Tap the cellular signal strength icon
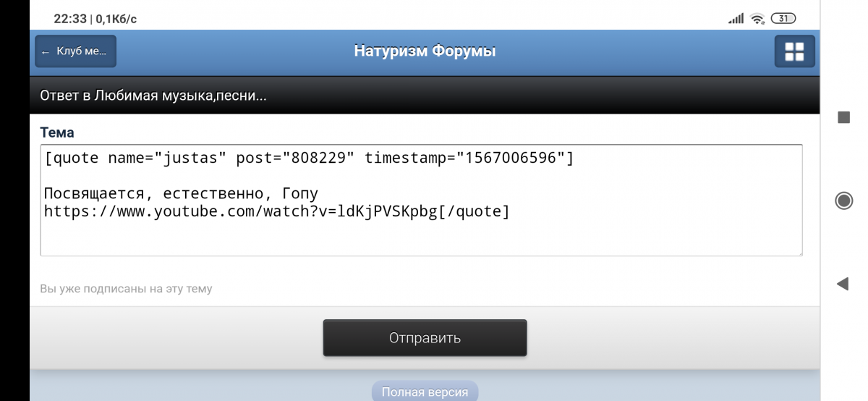 point(736,19)
